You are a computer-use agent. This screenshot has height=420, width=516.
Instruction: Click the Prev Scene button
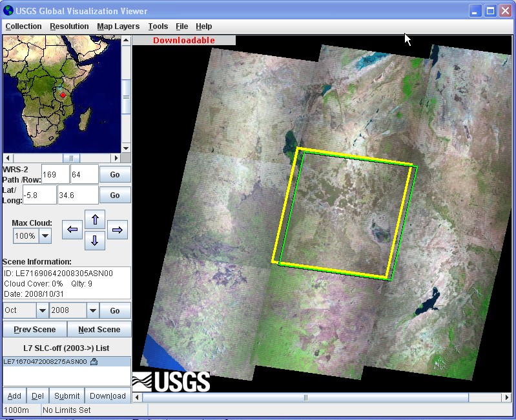(35, 329)
